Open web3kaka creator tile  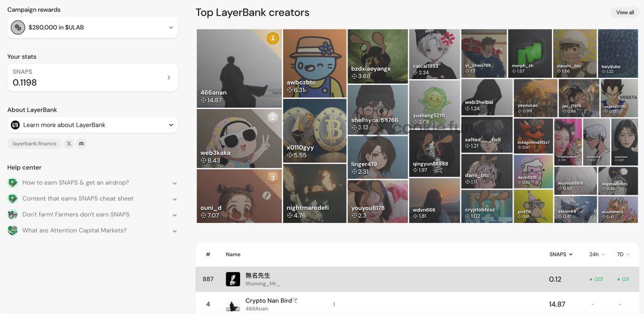239,138
